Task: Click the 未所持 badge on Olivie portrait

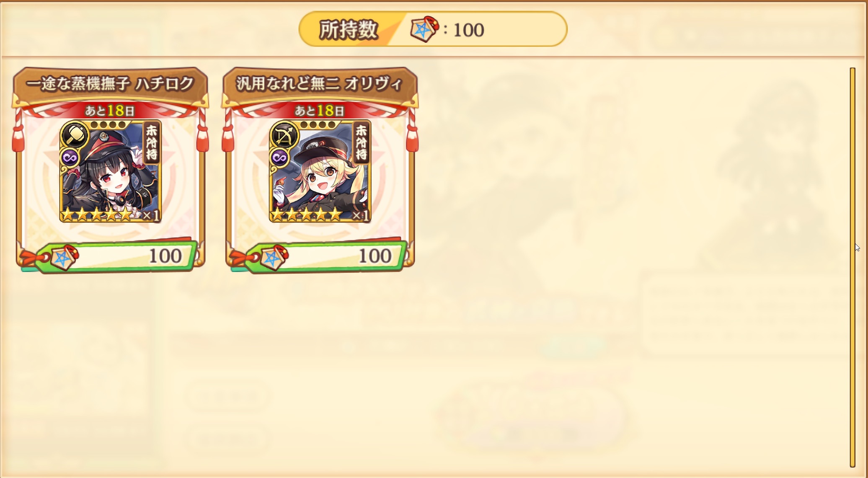Action: pos(361,143)
